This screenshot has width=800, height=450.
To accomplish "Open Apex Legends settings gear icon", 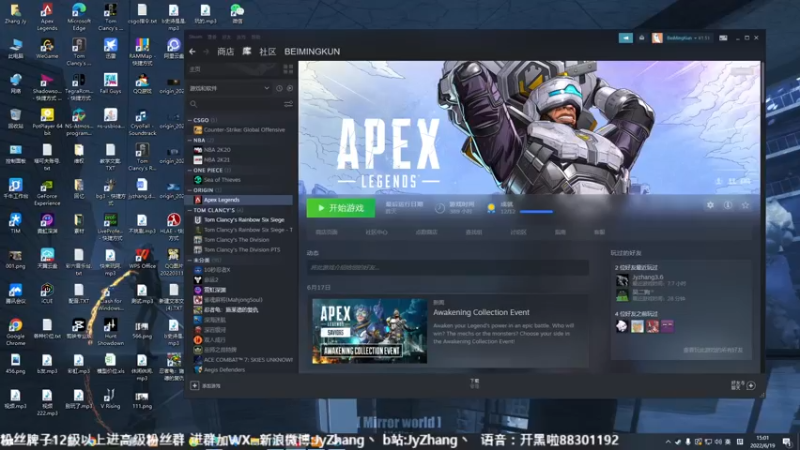I will pyautogui.click(x=710, y=205).
